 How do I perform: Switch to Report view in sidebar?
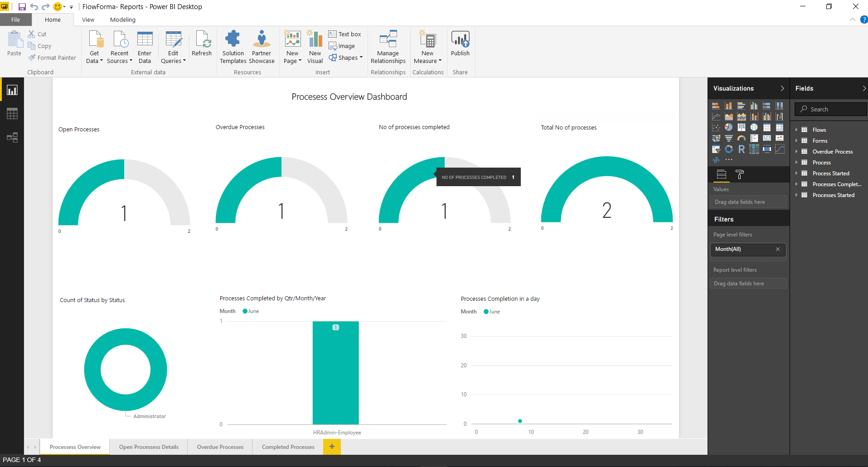click(12, 90)
